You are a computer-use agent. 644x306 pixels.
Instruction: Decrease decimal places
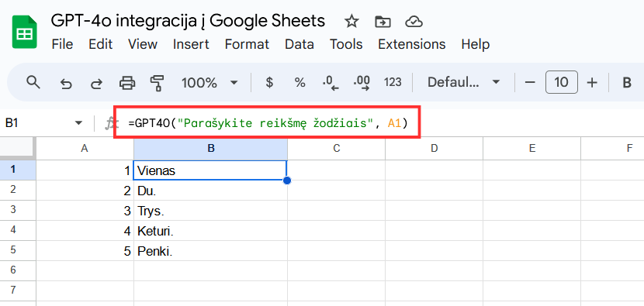(331, 83)
